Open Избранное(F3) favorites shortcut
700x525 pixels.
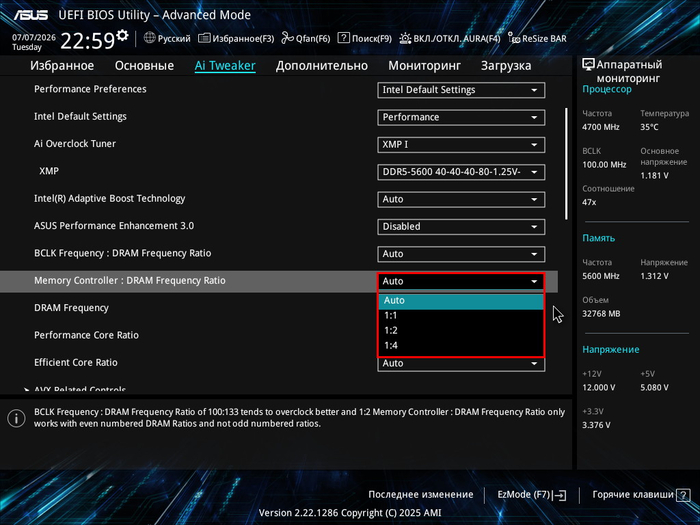tap(236, 38)
